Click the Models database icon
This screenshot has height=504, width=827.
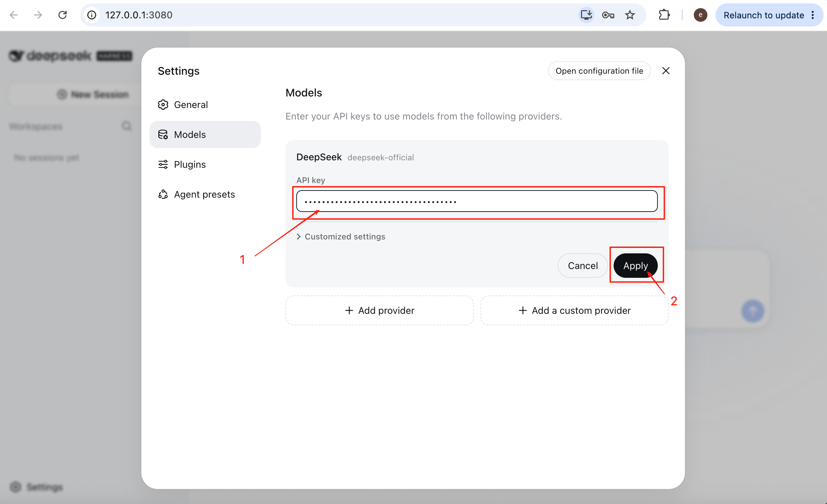click(163, 134)
